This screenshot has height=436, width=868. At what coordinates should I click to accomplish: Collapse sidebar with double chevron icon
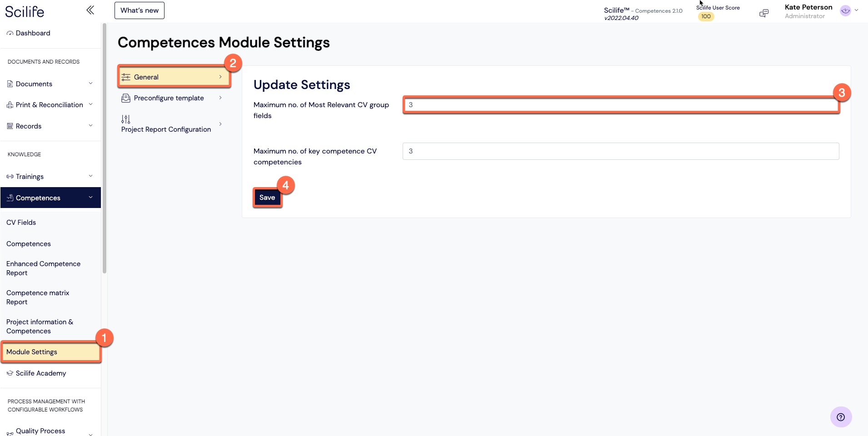click(x=90, y=10)
